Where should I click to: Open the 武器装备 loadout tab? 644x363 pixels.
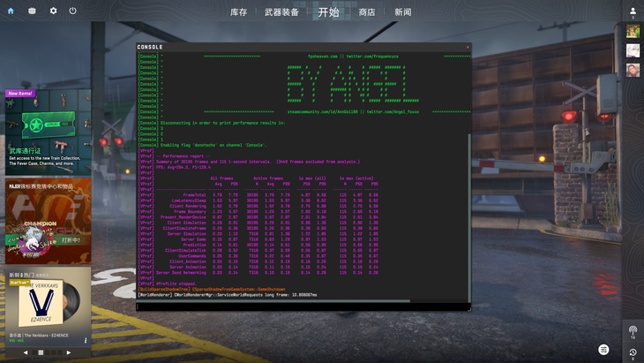coord(281,12)
